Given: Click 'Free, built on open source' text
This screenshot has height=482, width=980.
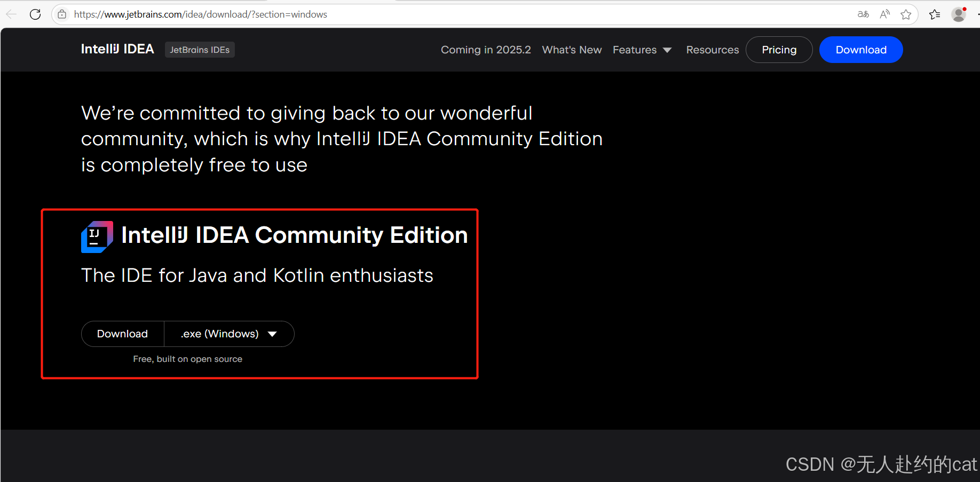Looking at the screenshot, I should (x=188, y=359).
